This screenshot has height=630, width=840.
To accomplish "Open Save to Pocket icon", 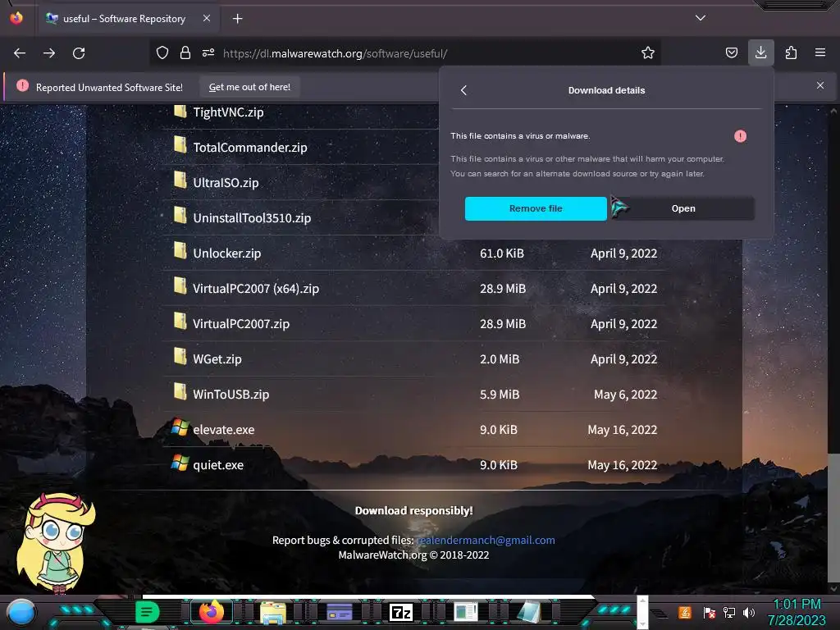I will [731, 52].
